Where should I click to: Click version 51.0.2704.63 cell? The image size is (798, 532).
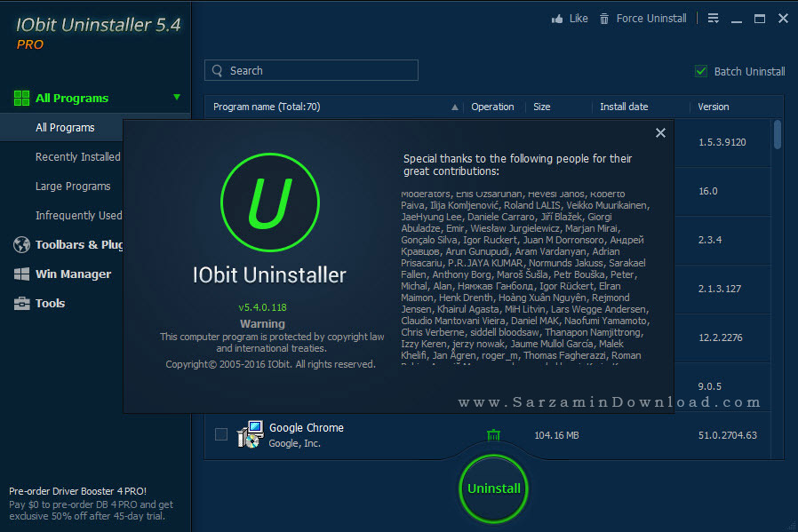coord(727,435)
